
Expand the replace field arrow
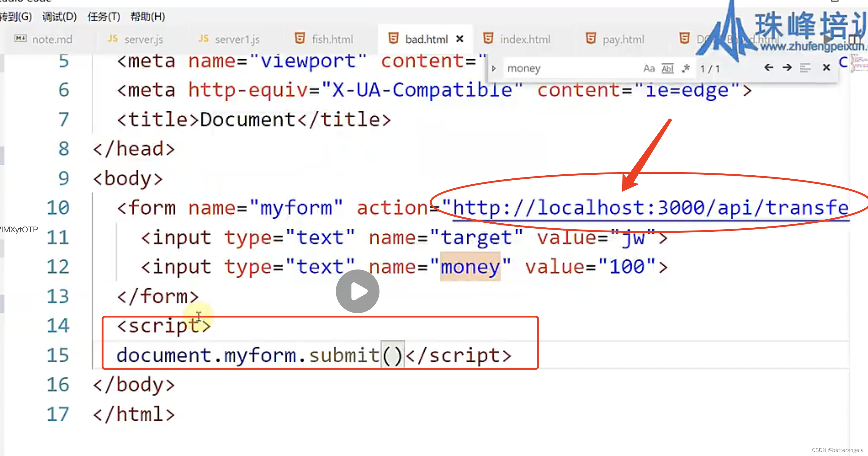[x=494, y=69]
